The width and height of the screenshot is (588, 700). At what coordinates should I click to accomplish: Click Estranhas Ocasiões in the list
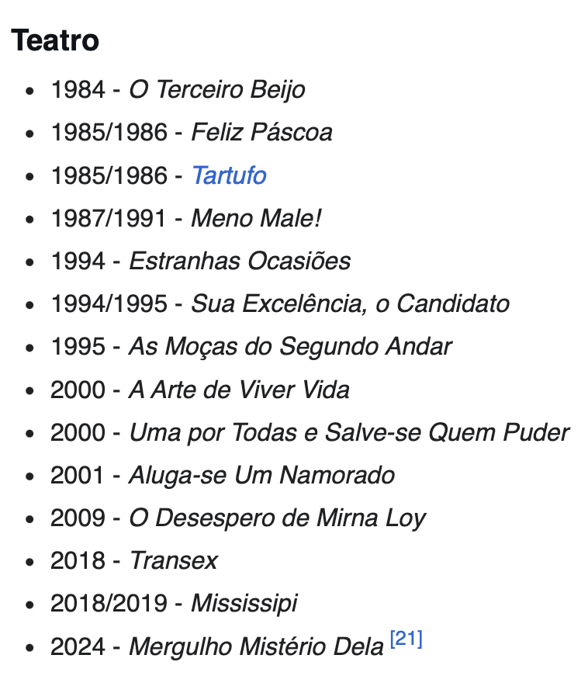coord(240,261)
